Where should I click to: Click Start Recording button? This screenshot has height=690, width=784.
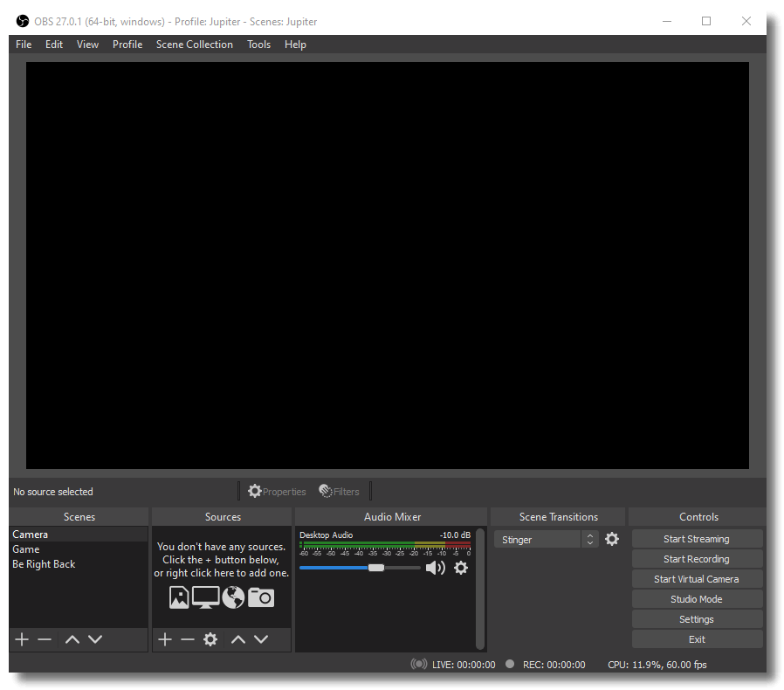pos(697,559)
